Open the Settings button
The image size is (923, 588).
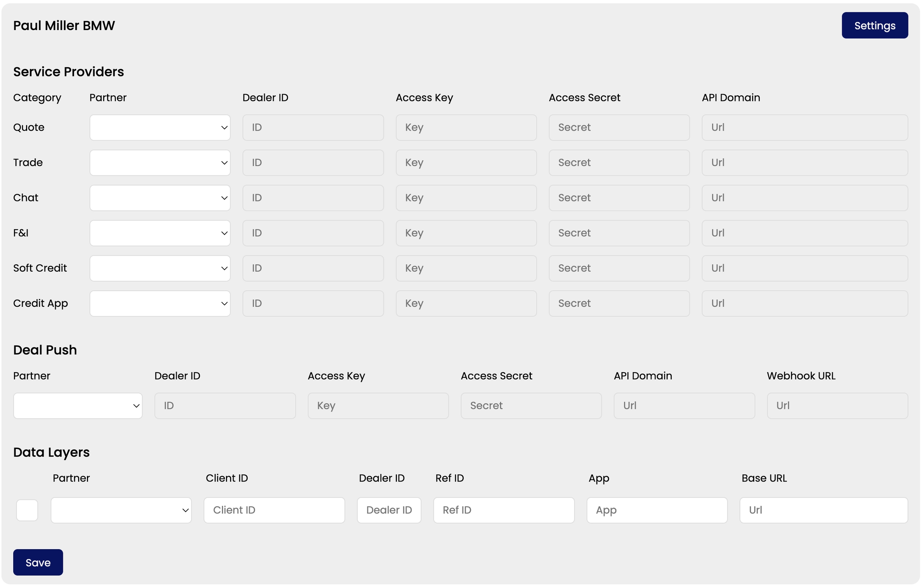click(874, 26)
